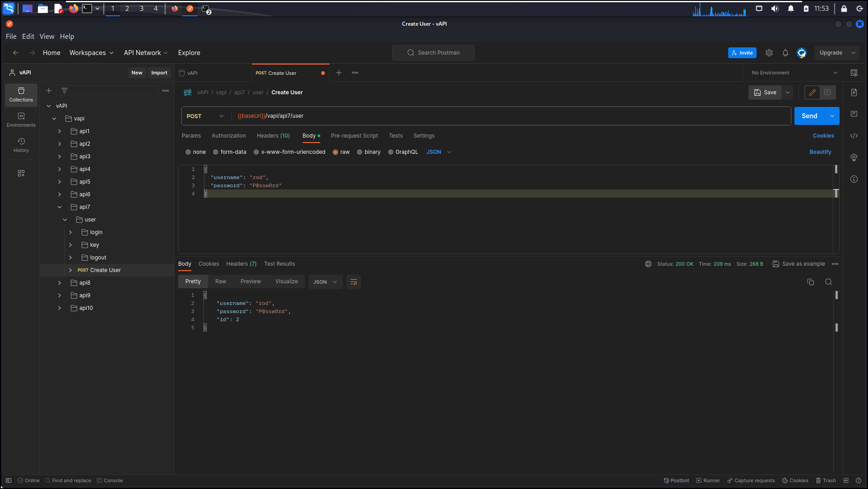Toggle response line wrap icon

(354, 282)
